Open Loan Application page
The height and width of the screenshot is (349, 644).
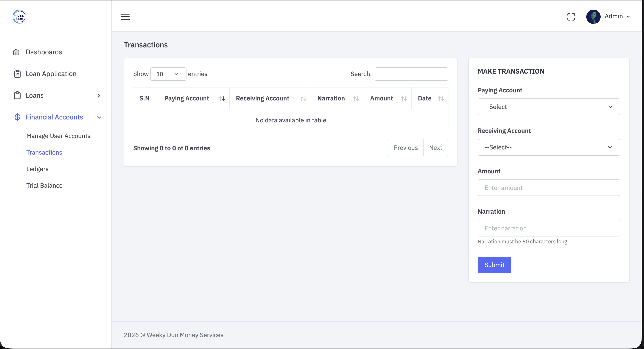[x=51, y=74]
